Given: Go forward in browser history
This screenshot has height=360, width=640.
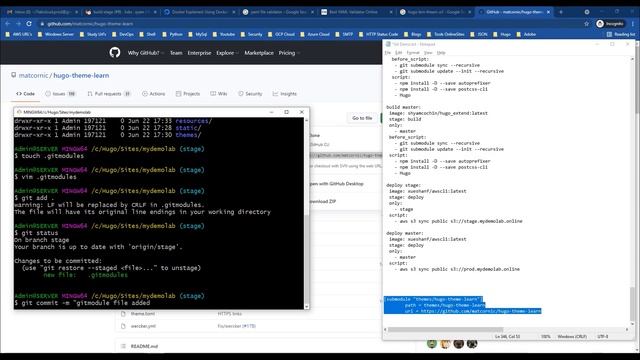Looking at the screenshot, I should click(18, 24).
